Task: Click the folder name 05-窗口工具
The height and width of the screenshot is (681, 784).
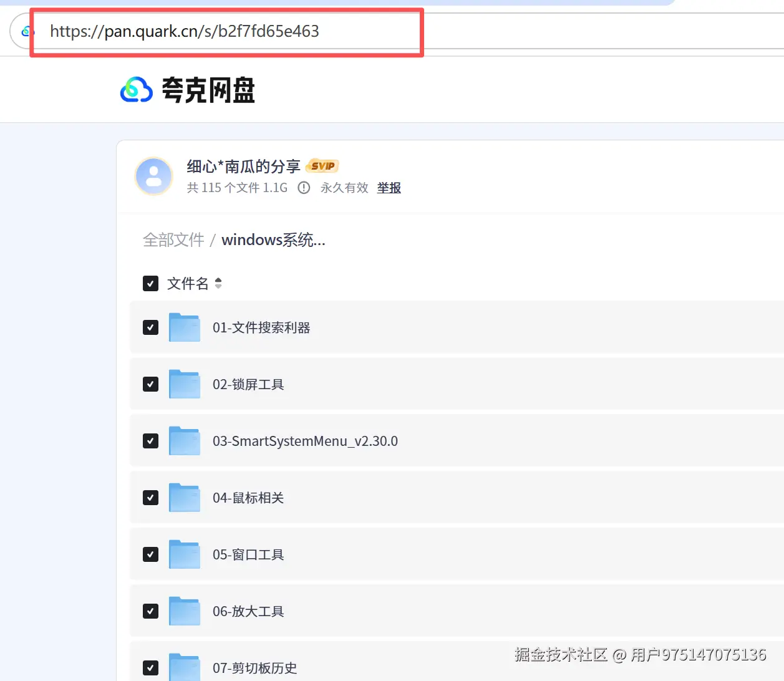Action: (248, 554)
